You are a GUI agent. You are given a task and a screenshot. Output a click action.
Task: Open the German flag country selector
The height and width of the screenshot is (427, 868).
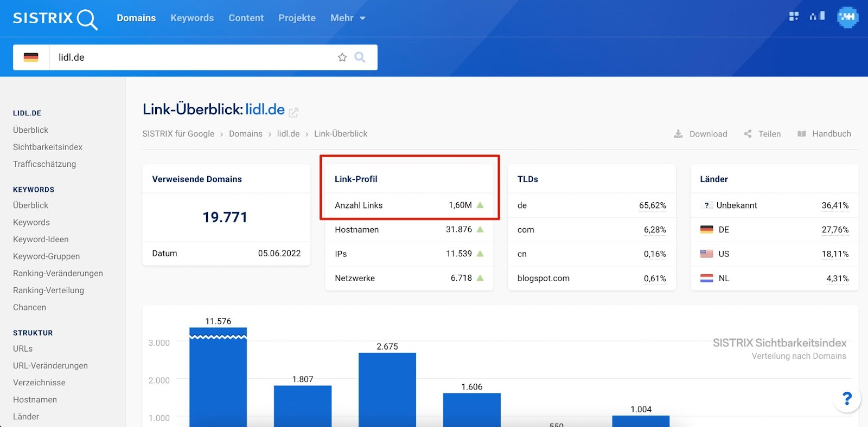(31, 57)
